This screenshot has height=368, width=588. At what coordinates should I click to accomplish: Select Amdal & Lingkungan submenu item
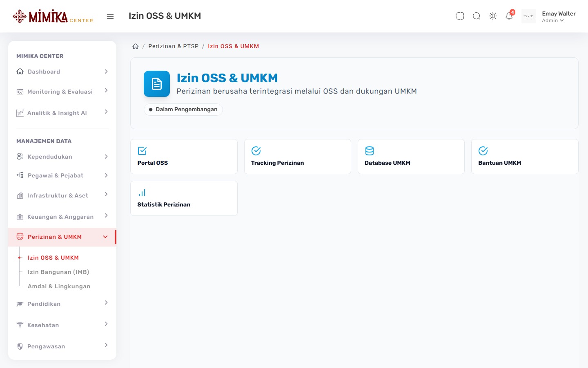tap(59, 286)
